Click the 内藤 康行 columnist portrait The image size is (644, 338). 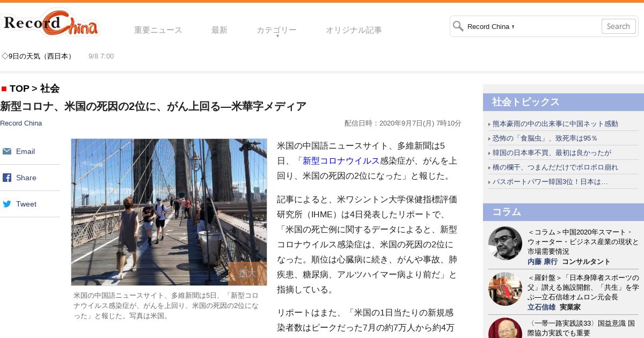point(505,243)
